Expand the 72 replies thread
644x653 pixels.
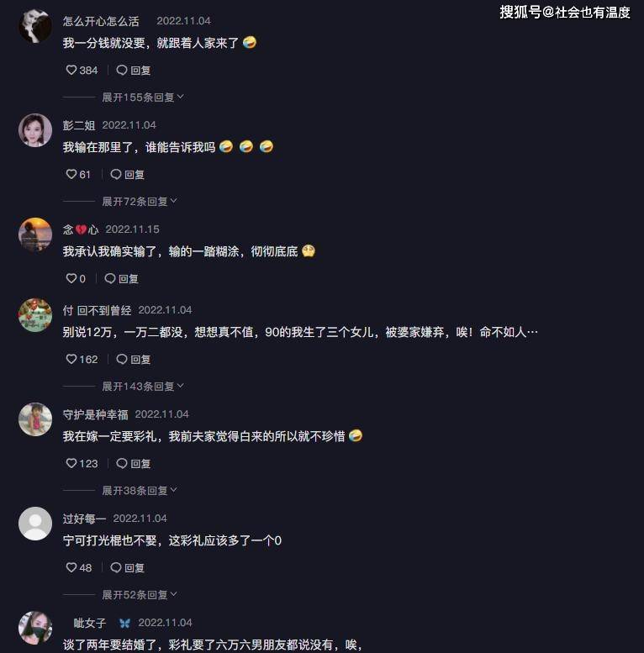140,201
